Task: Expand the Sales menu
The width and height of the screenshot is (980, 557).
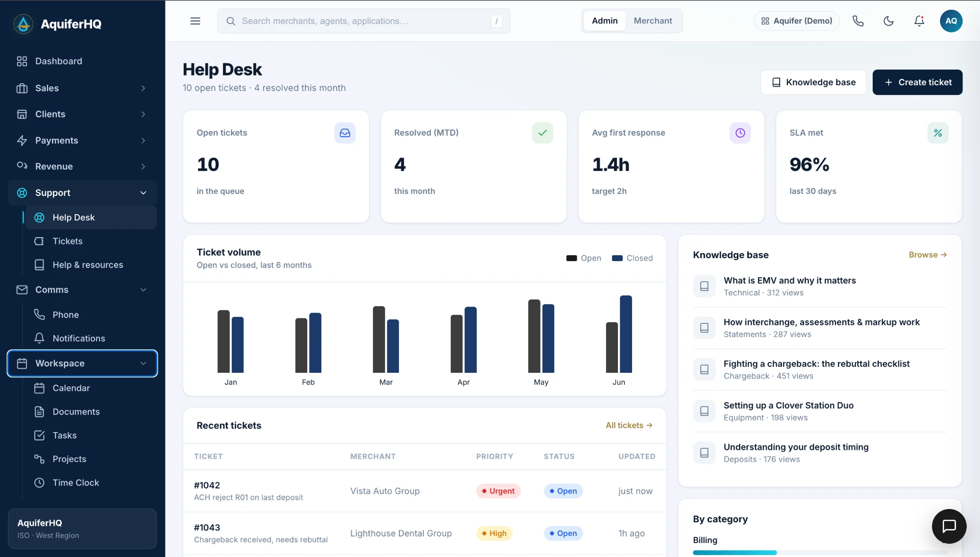Action: coord(82,88)
